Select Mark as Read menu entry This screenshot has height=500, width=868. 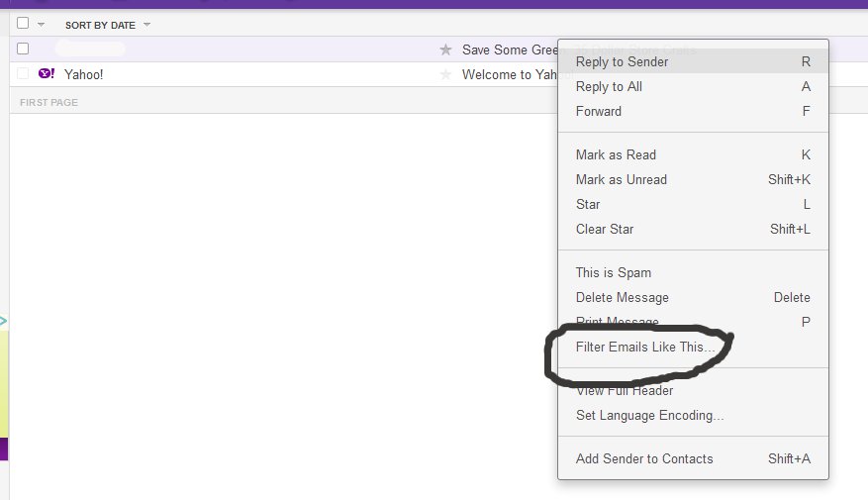693,154
